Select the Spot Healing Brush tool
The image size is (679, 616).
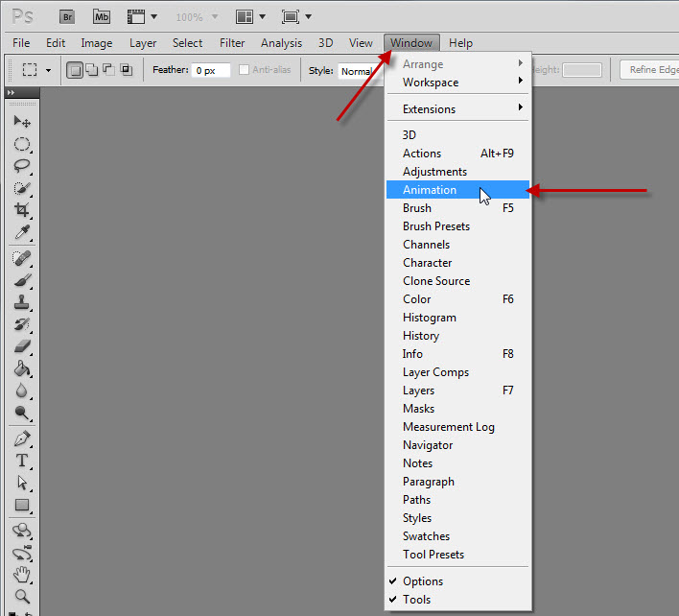(x=22, y=259)
